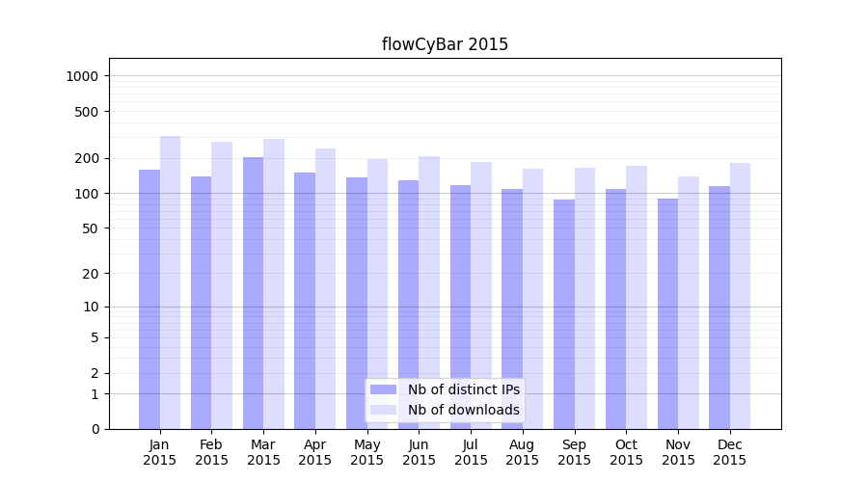
Task: Click the 'May 2015' x-axis label
Action: pyautogui.click(x=366, y=452)
